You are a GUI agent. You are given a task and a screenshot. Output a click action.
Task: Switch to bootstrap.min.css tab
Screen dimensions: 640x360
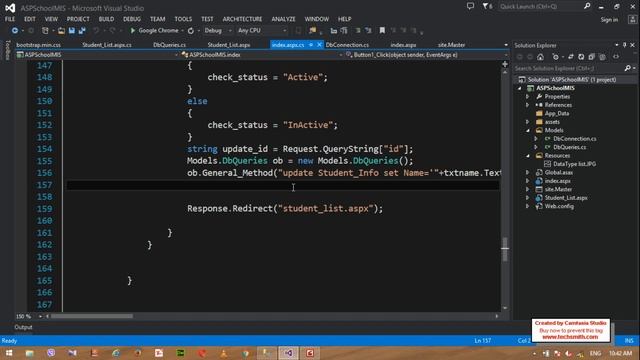click(x=38, y=45)
